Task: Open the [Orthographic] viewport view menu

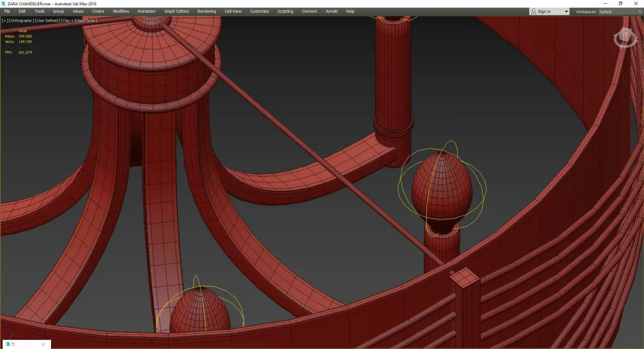Action: pos(21,20)
